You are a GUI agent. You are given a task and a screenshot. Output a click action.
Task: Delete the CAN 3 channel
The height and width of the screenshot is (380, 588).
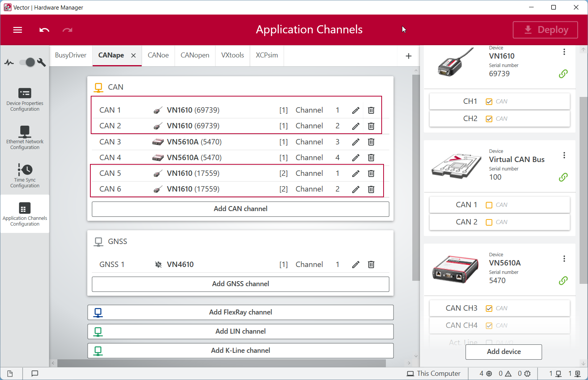[x=371, y=142]
